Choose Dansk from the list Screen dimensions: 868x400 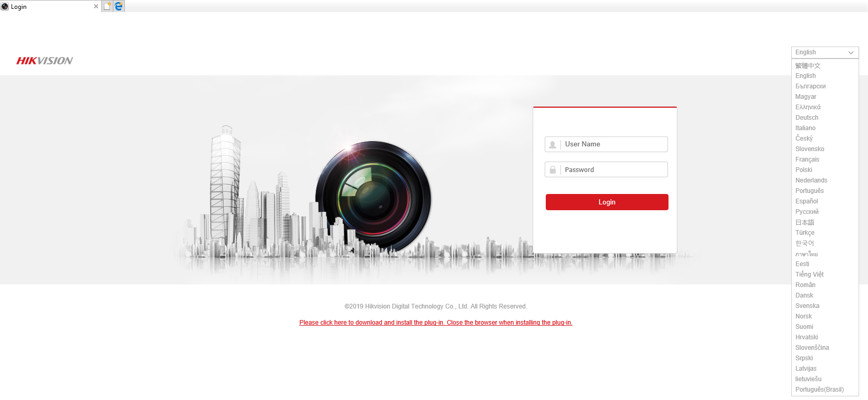click(804, 295)
